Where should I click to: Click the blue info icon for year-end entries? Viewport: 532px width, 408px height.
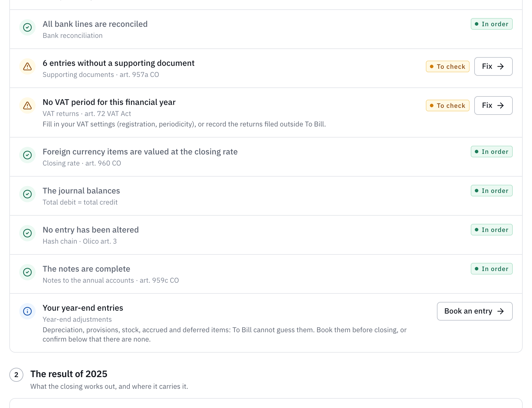(27, 311)
